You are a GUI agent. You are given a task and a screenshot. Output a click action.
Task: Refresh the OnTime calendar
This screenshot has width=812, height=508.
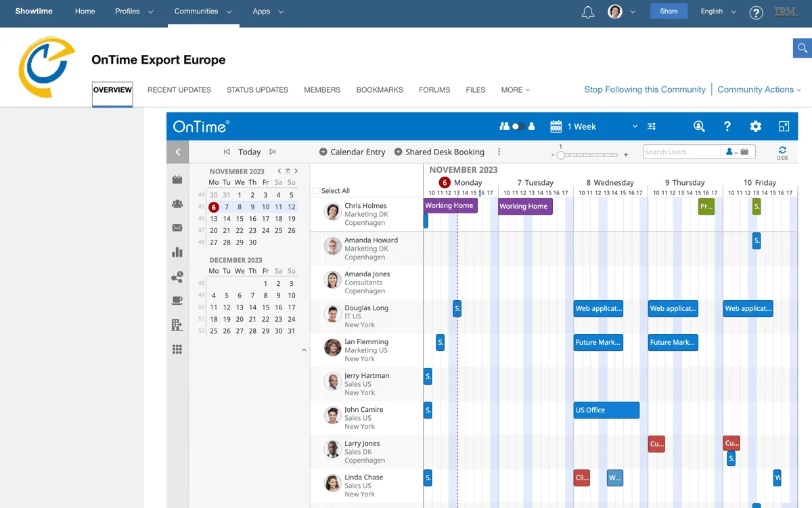pyautogui.click(x=782, y=150)
